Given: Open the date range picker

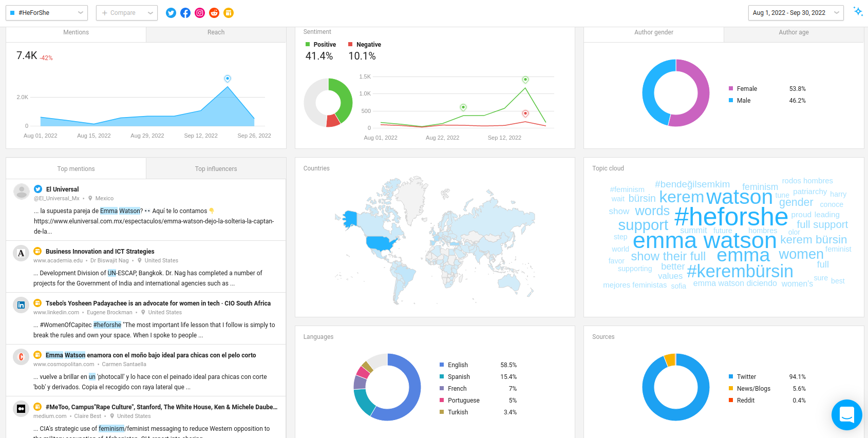Looking at the screenshot, I should point(796,13).
